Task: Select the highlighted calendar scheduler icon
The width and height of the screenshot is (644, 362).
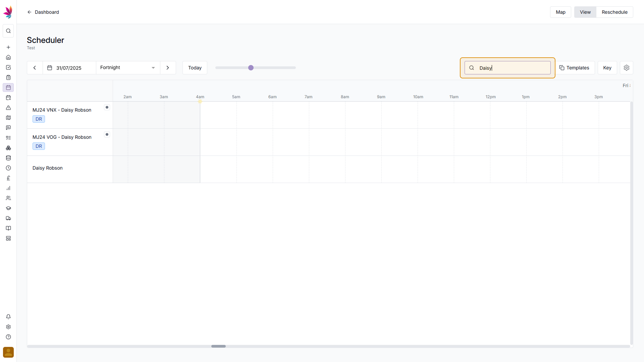Action: [x=8, y=87]
